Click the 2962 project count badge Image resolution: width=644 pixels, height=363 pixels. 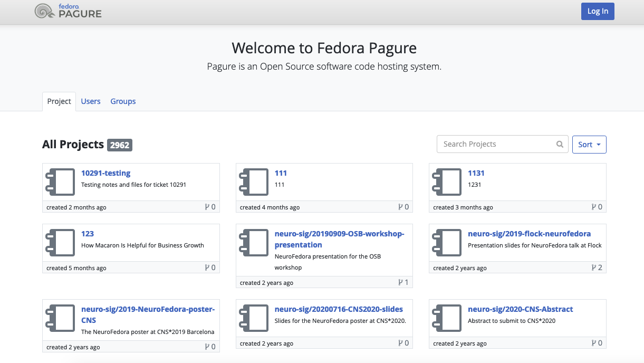[120, 145]
